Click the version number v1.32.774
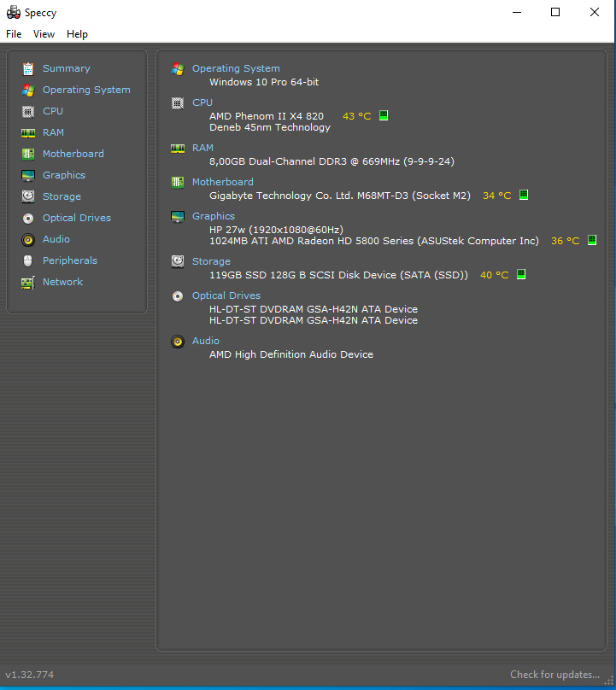Screen dimensions: 616x690 (x=30, y=675)
